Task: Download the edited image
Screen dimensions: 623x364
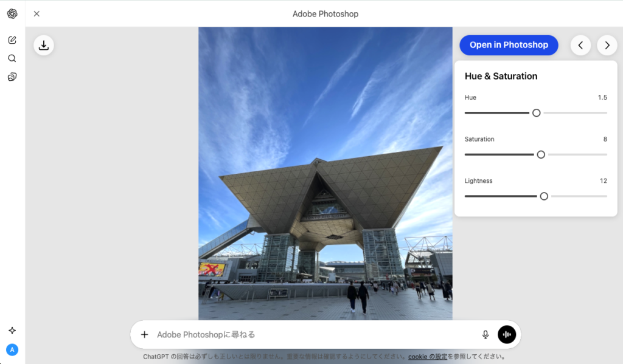Action: (x=44, y=45)
